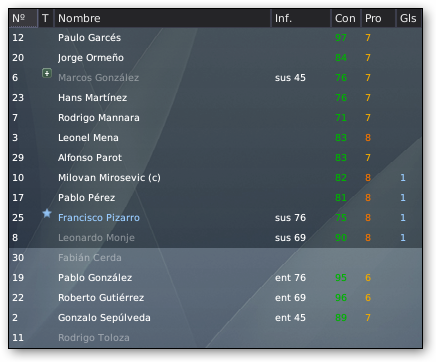This screenshot has height=362, width=436.
Task: Select the Gonzalo Sepúlveda row
Action: point(215,318)
